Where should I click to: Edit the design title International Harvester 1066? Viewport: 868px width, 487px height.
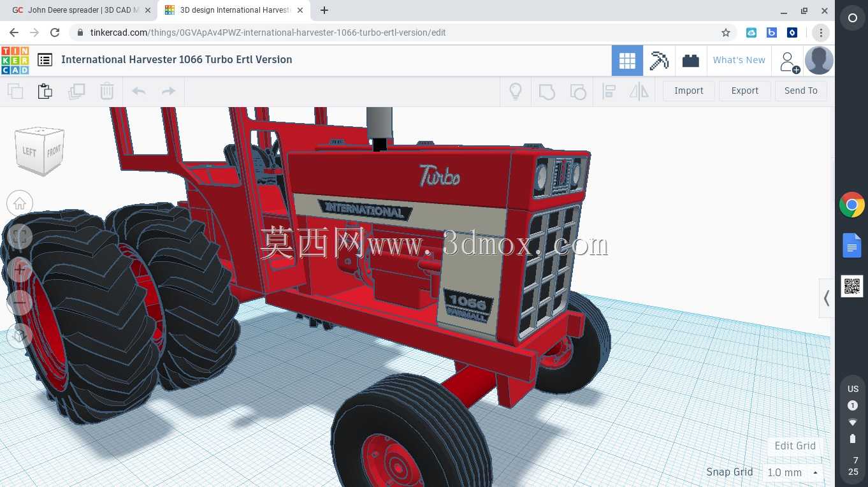(177, 59)
